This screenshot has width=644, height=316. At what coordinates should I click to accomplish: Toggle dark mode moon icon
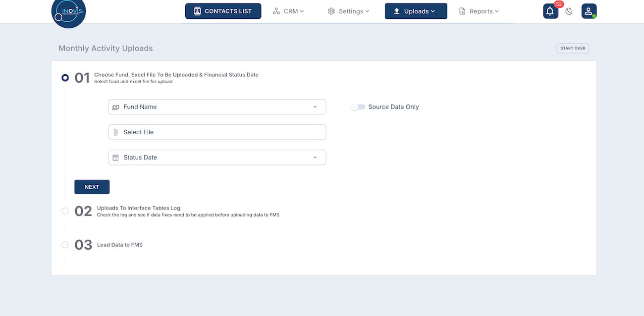[x=569, y=11]
